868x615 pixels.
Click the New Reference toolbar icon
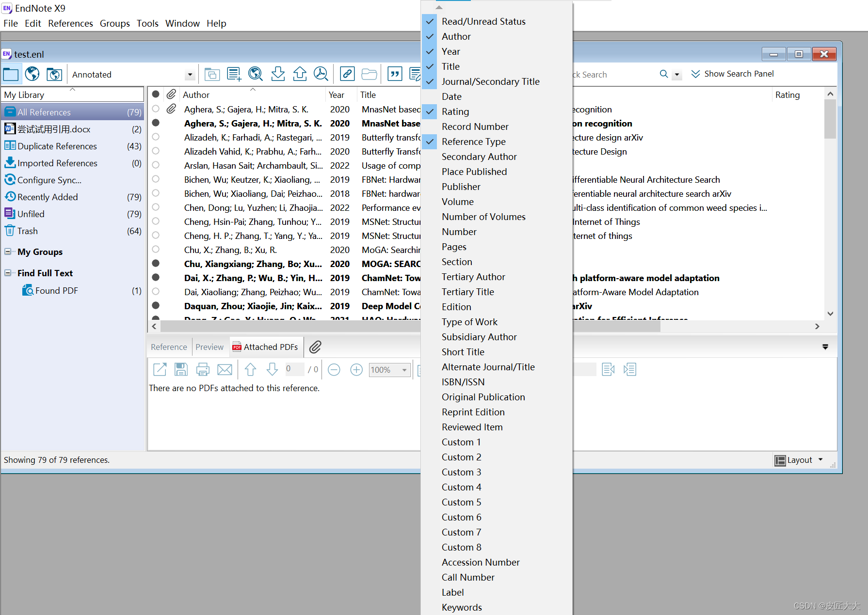[x=234, y=74]
